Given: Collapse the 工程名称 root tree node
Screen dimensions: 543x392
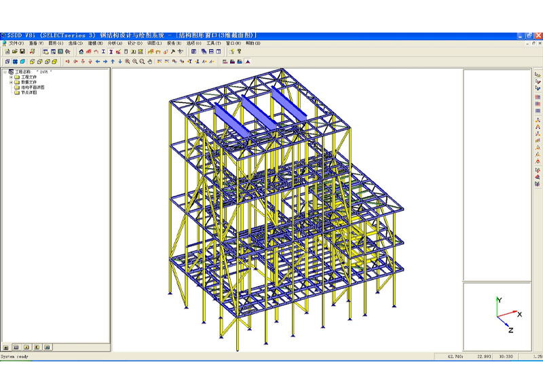Looking at the screenshot, I should (x=5, y=72).
